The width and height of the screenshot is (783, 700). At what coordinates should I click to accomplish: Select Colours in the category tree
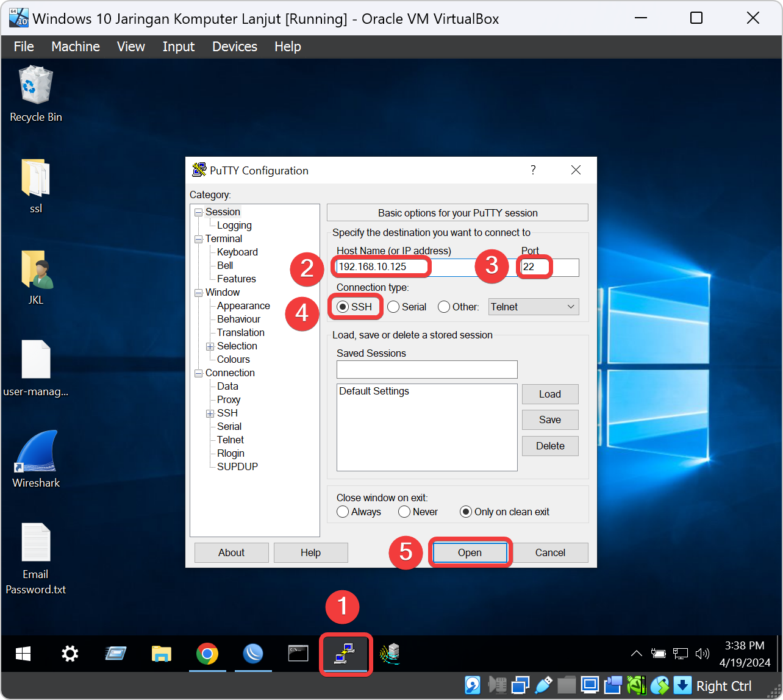point(234,359)
